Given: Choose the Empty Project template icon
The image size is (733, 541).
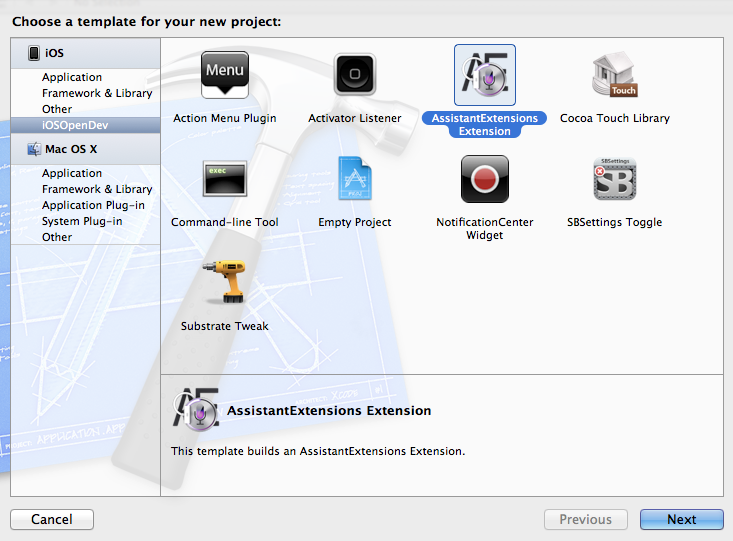Looking at the screenshot, I should click(x=354, y=179).
